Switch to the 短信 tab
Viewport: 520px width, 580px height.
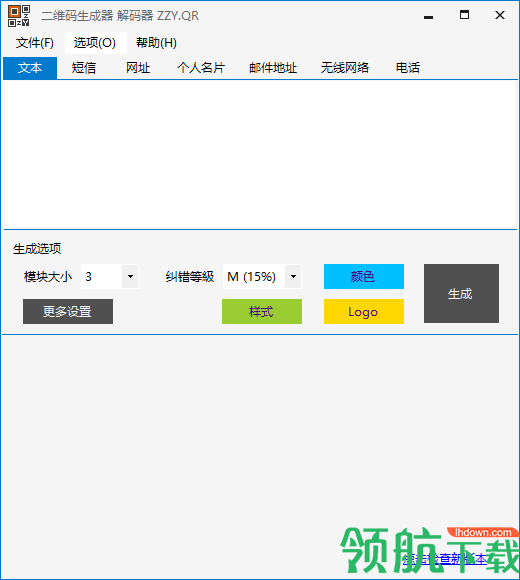point(84,68)
